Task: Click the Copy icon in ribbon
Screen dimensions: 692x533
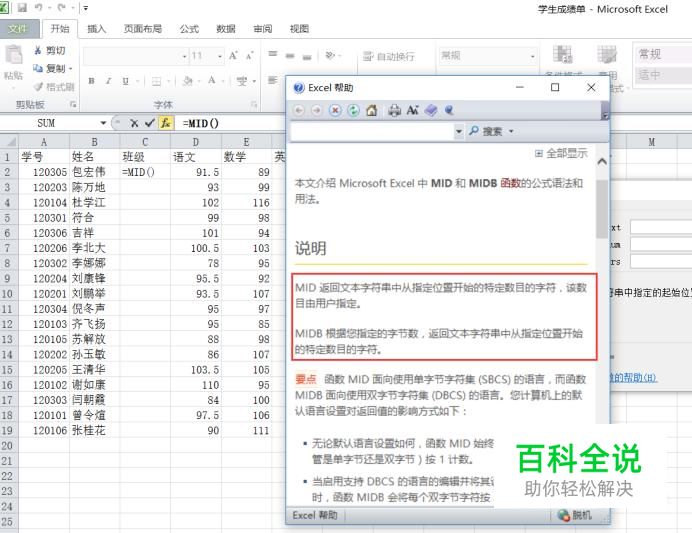Action: point(38,68)
